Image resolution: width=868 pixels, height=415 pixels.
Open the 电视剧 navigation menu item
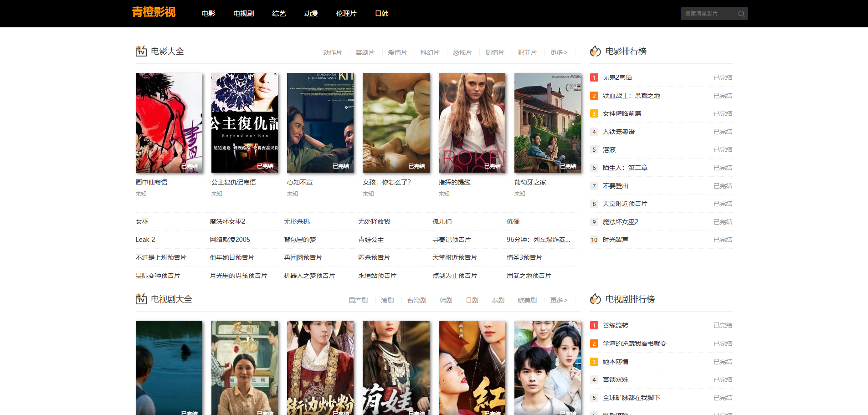243,14
